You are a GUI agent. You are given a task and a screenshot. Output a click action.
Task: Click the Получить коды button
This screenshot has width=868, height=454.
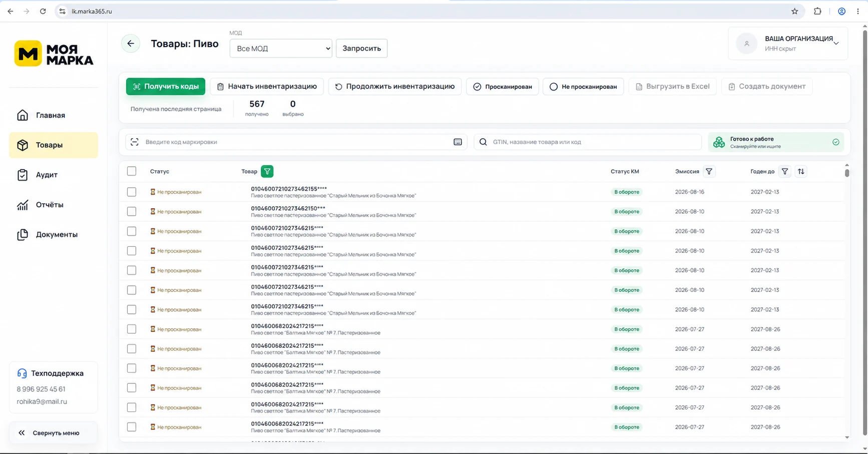click(166, 87)
